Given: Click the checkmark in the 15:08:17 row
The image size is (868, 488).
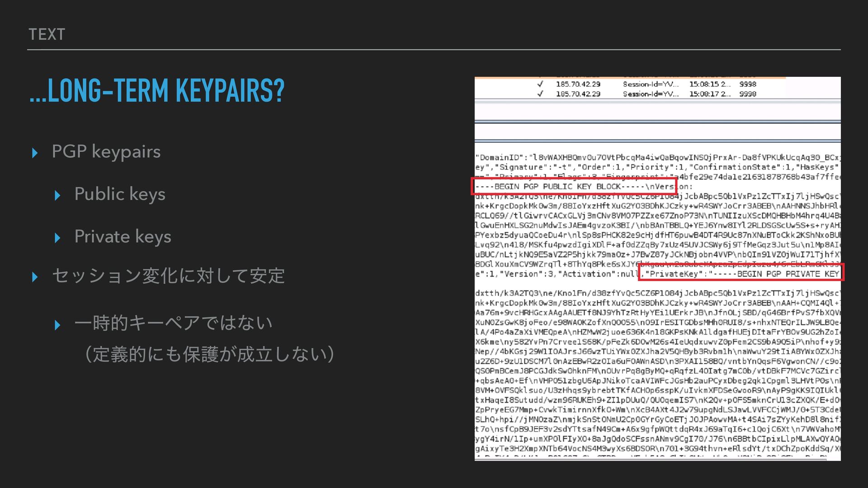Looking at the screenshot, I should tap(540, 94).
